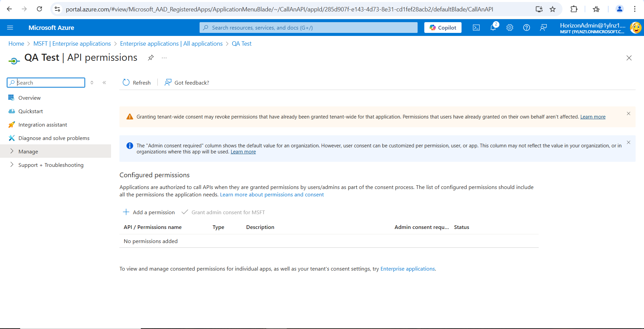644x329 pixels.
Task: Dismiss the admin consent info banner
Action: click(x=629, y=142)
